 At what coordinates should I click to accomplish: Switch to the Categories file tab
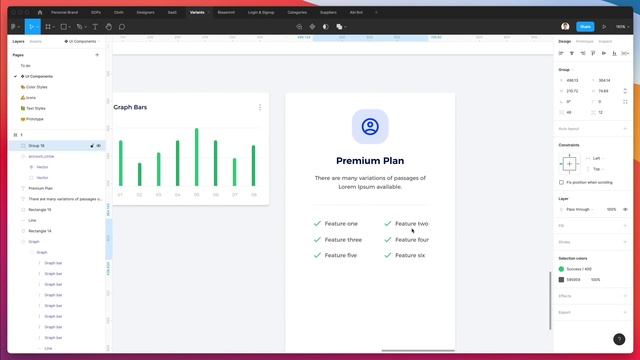[297, 13]
